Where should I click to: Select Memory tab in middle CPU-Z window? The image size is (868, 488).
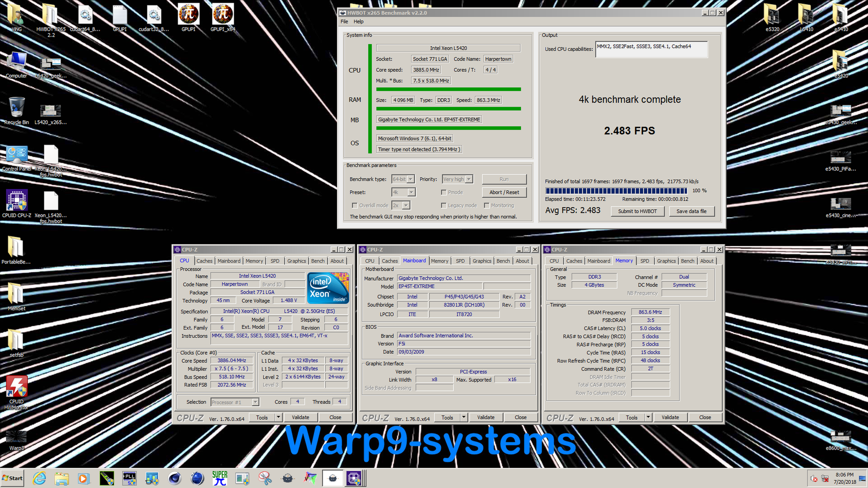pyautogui.click(x=439, y=261)
